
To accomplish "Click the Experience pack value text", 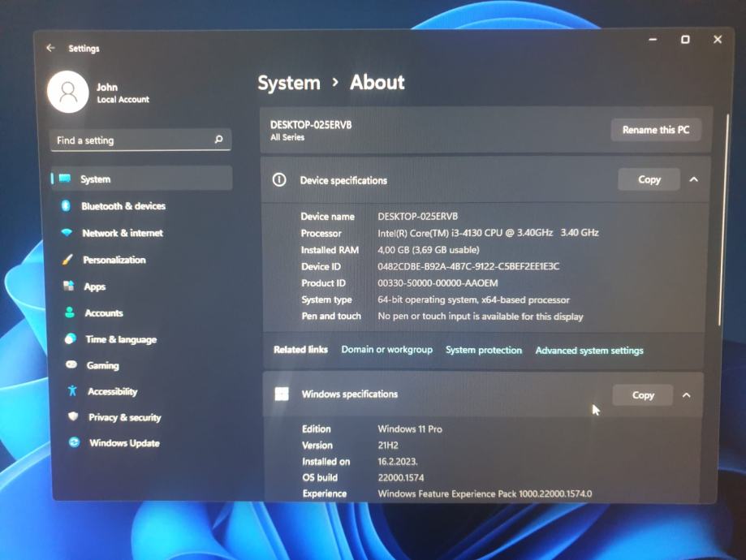I will click(x=485, y=494).
